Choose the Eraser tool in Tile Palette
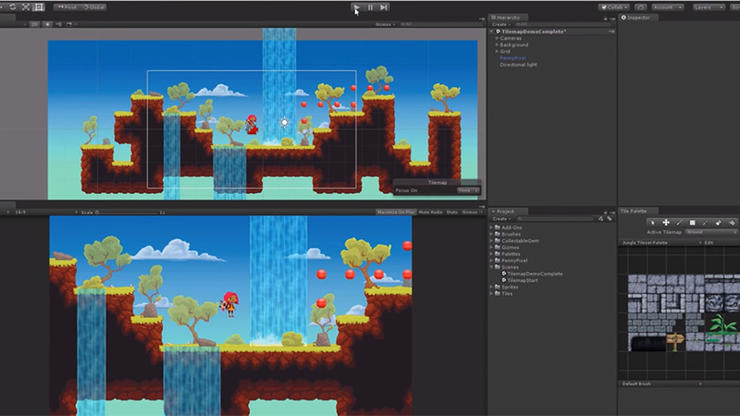 718,222
